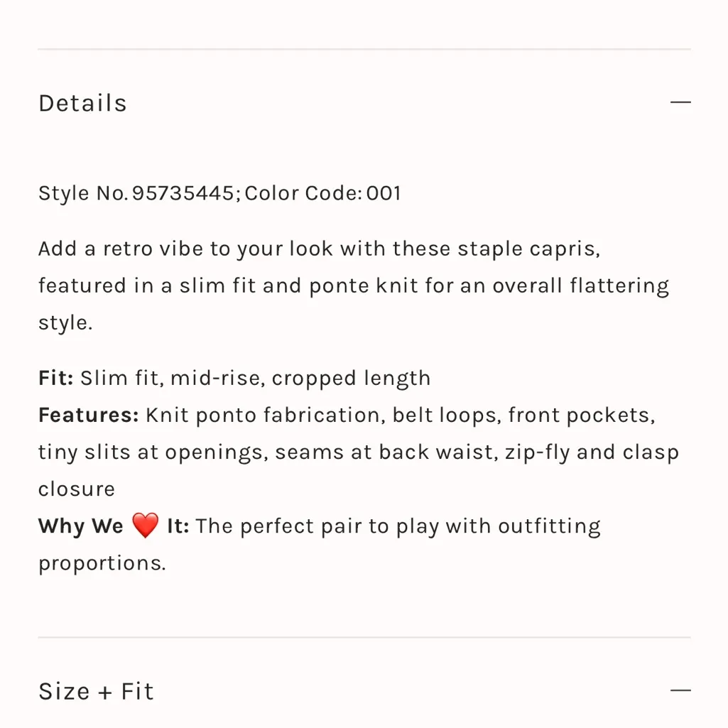
Task: Click the bold Fit: label
Action: coord(55,378)
